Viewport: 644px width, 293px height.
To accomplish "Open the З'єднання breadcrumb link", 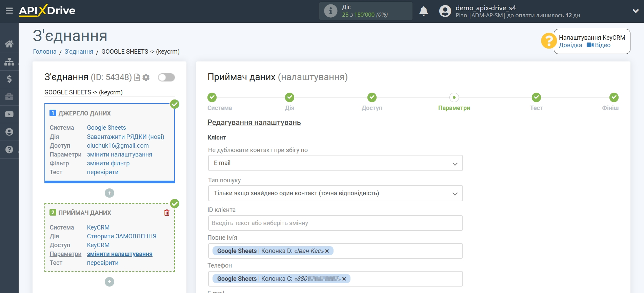I will coord(79,52).
